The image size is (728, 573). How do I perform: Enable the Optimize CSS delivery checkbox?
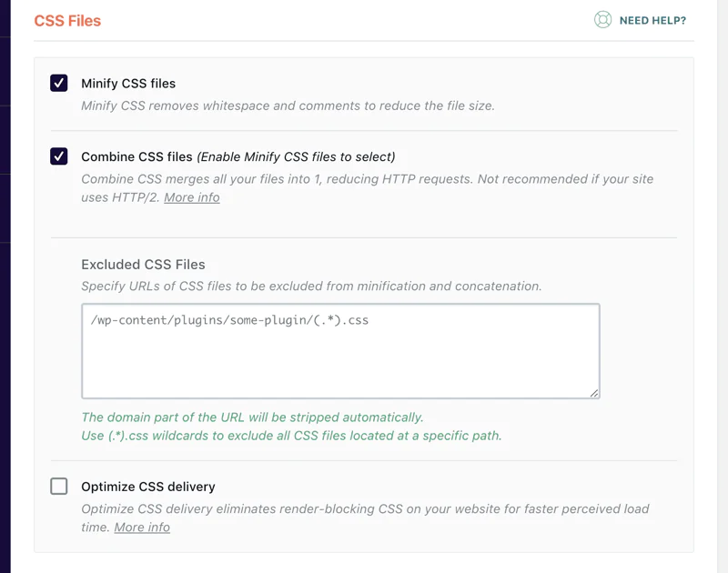point(59,487)
